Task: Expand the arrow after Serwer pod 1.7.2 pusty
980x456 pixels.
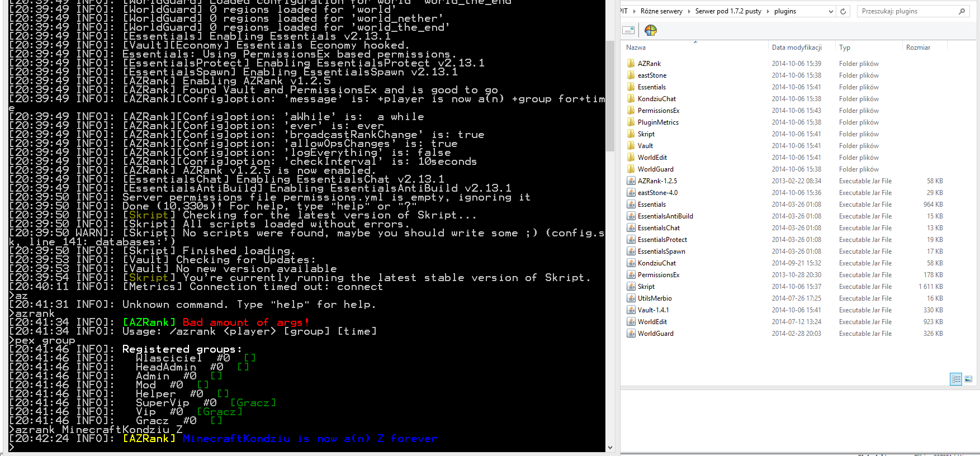Action: 768,11
